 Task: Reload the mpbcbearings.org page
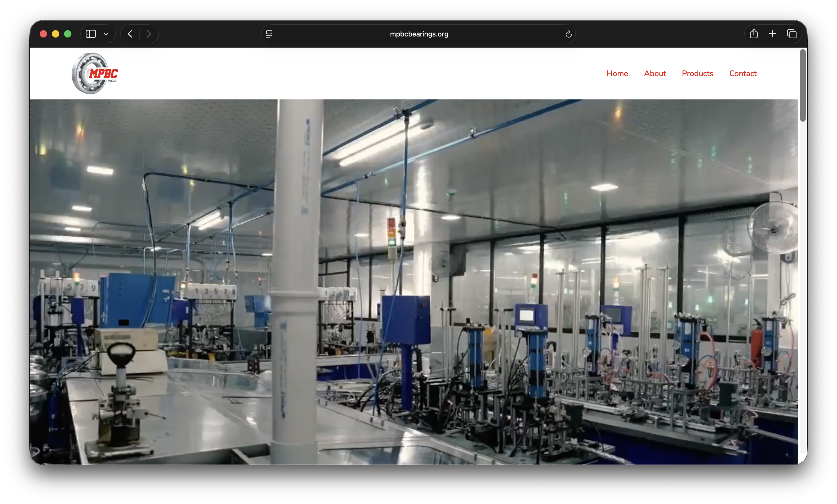[568, 34]
